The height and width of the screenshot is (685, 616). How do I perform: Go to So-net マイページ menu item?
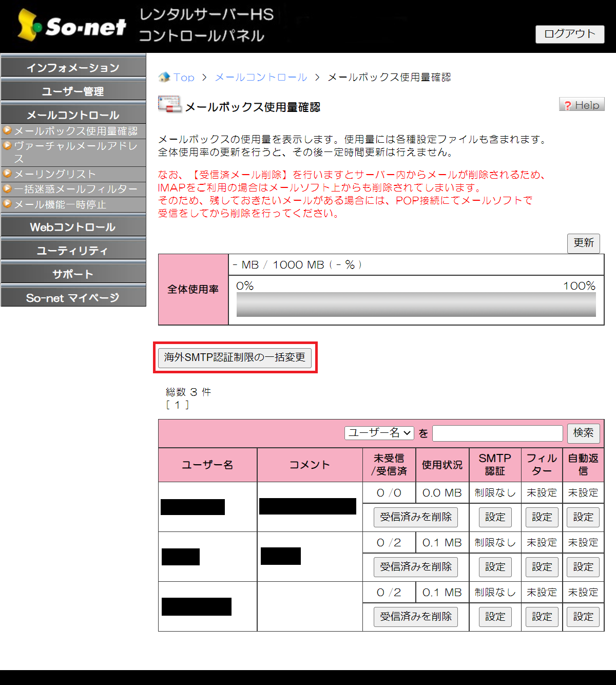pos(73,298)
